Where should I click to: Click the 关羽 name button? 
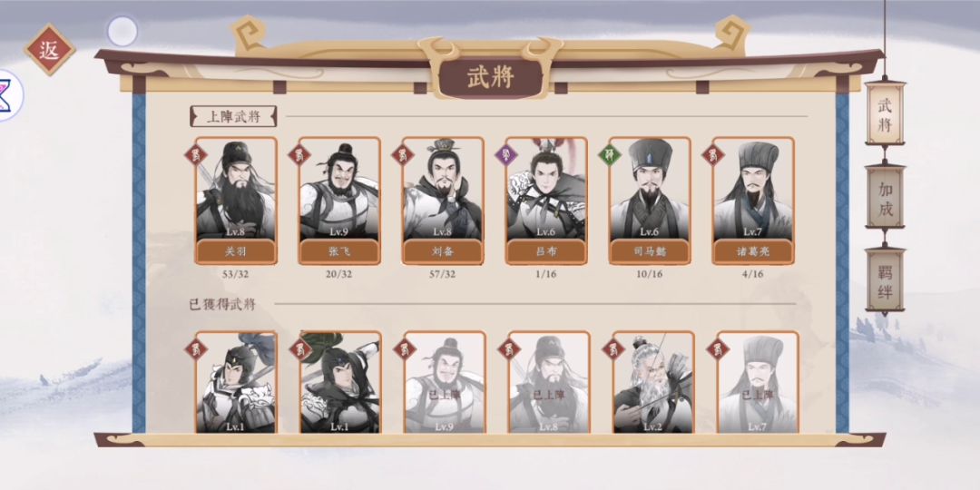[x=236, y=251]
